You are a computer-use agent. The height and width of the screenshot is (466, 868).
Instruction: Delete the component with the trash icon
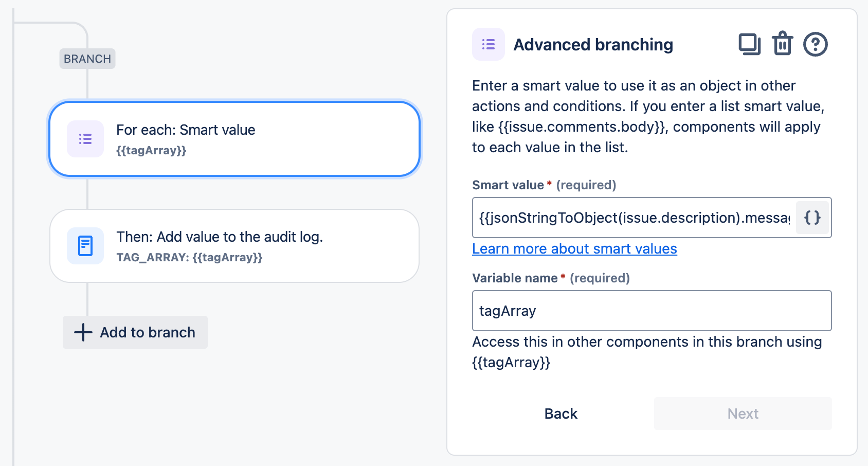(x=782, y=44)
